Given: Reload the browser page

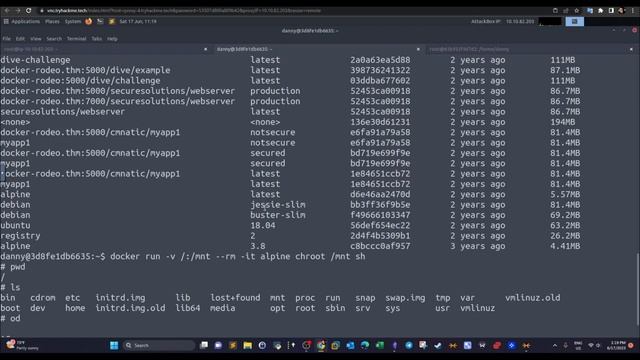Looking at the screenshot, I should (x=29, y=10).
